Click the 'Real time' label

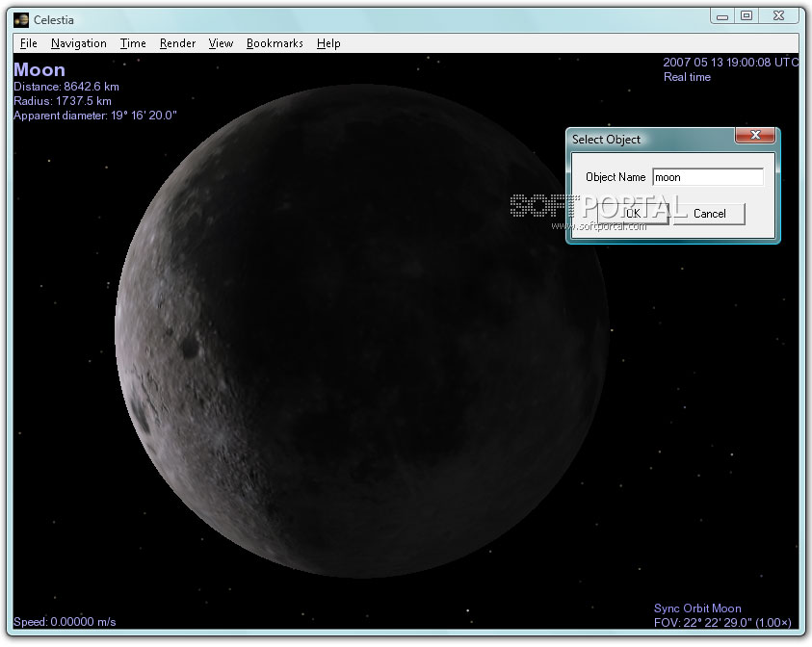click(x=687, y=77)
